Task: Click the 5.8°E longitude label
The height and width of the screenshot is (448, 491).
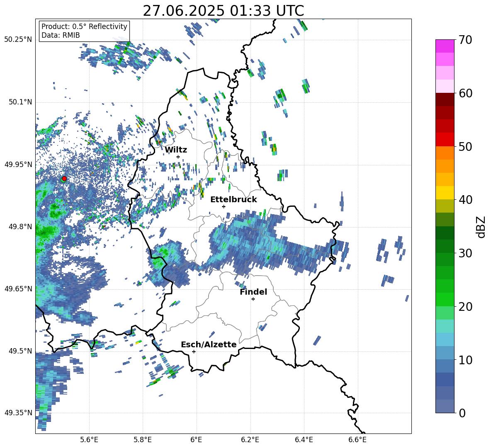Action: pyautogui.click(x=143, y=440)
